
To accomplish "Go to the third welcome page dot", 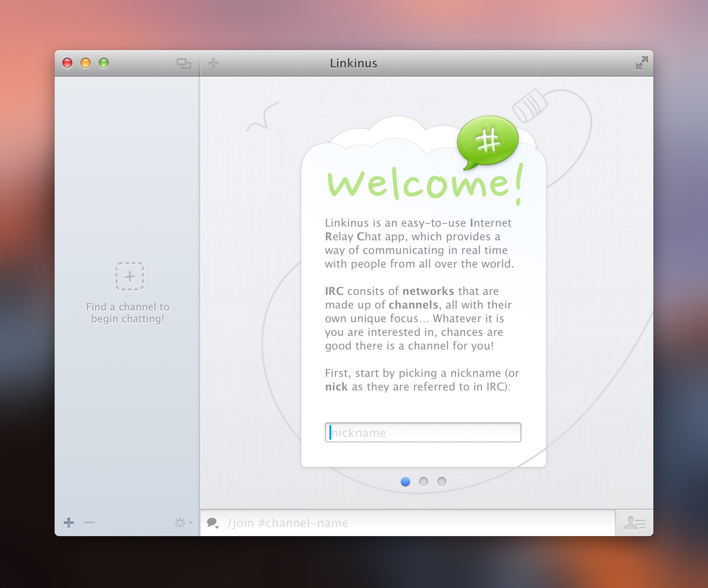I will [442, 482].
